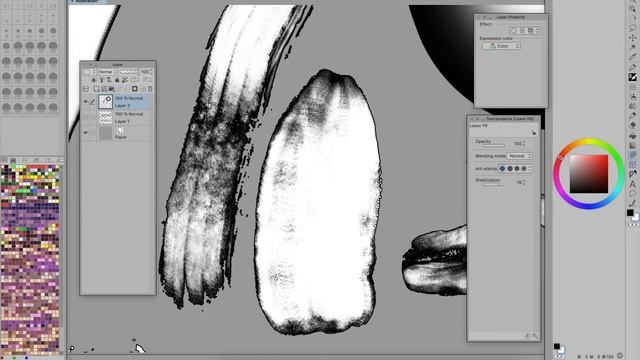The width and height of the screenshot is (640, 360).
Task: Click the Tool property panel title bar
Action: (x=504, y=119)
